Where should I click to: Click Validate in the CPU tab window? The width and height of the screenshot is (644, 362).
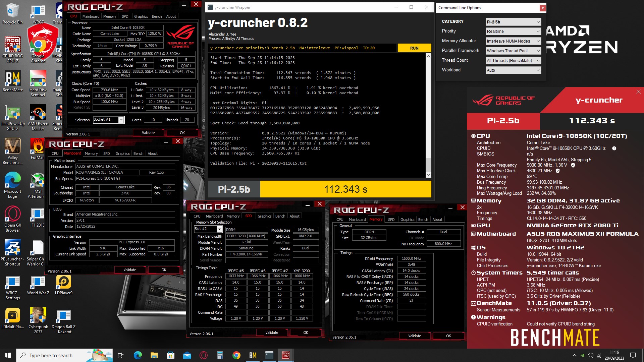[x=148, y=133]
